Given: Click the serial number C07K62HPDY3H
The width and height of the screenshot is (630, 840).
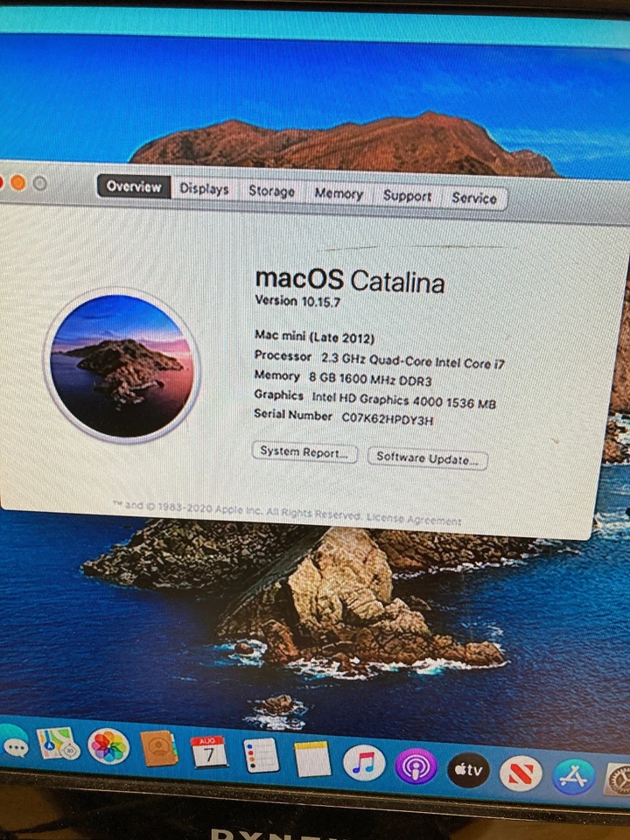Looking at the screenshot, I should point(388,418).
